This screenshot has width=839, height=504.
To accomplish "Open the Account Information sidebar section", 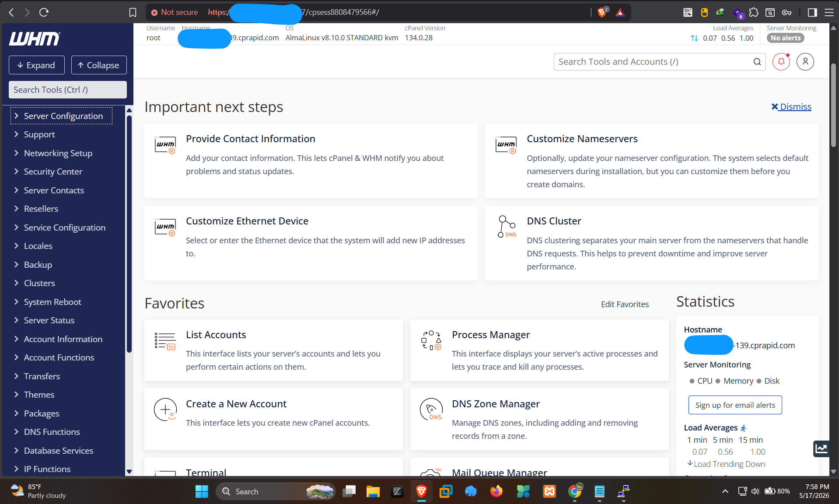I will point(63,339).
